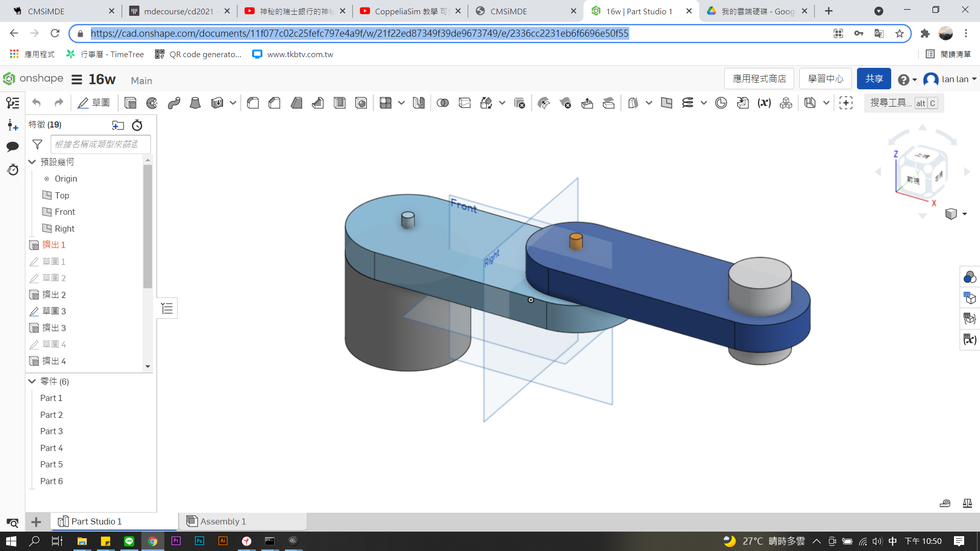Select the Move face tool

pyautogui.click(x=587, y=103)
